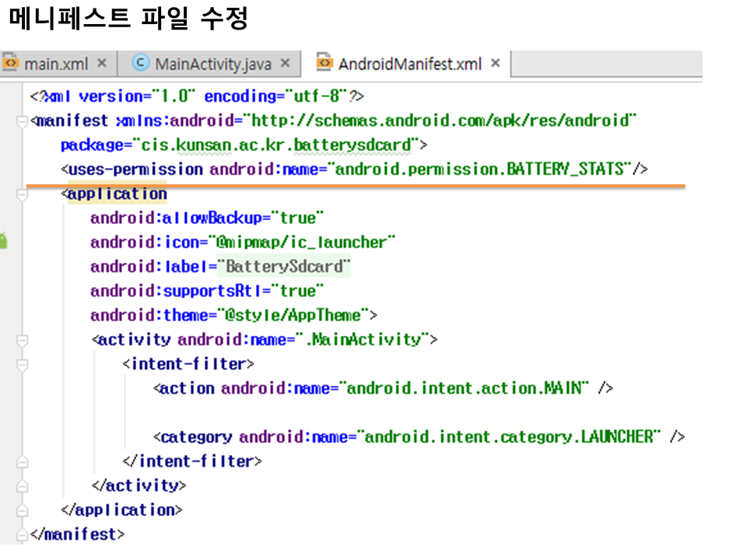The width and height of the screenshot is (747, 560).
Task: Close the main.xml tab
Action: coord(101,63)
